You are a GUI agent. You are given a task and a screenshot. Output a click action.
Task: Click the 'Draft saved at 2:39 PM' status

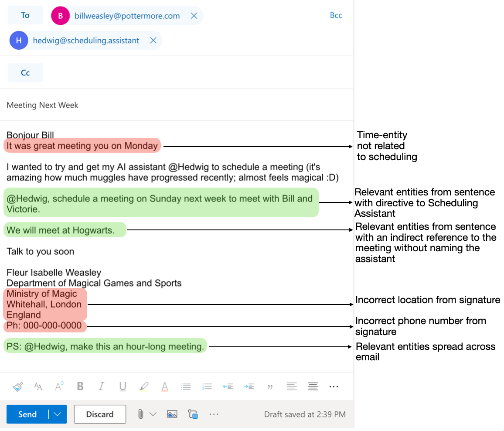tap(305, 414)
